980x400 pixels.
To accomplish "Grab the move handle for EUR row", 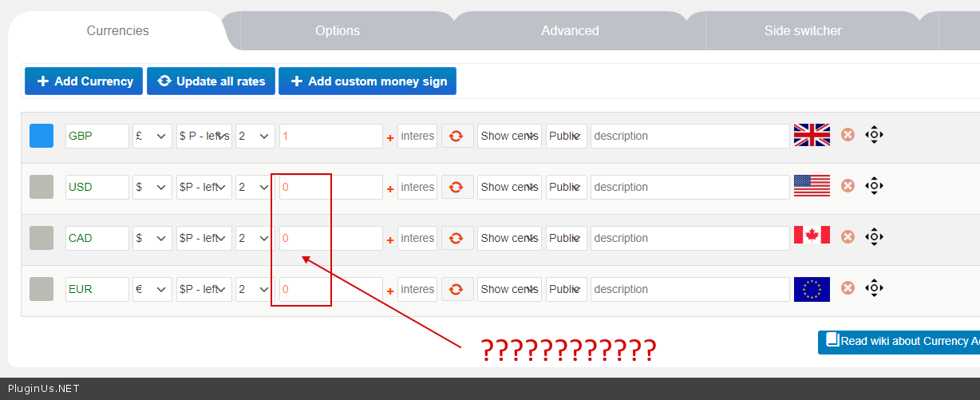I will tap(874, 287).
